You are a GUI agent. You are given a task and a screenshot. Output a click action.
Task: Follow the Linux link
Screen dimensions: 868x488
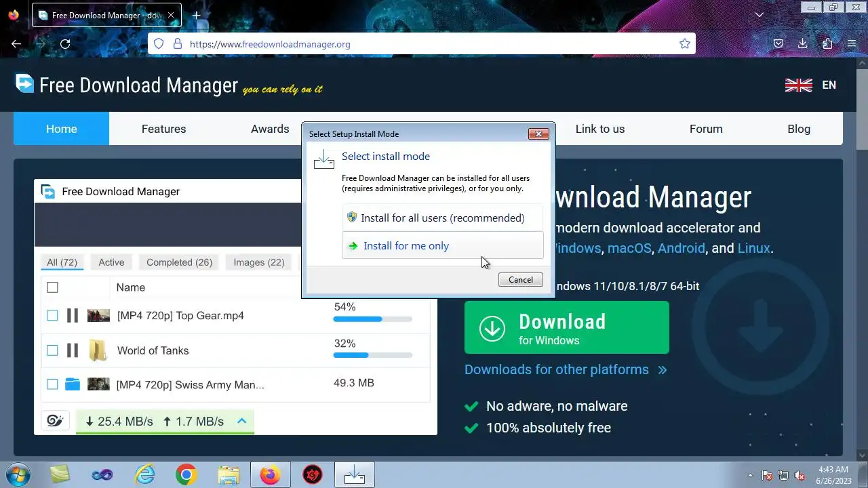(x=753, y=248)
